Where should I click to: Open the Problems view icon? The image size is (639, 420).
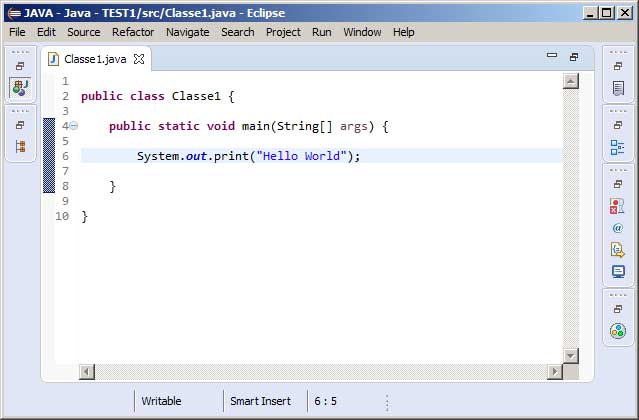617,206
